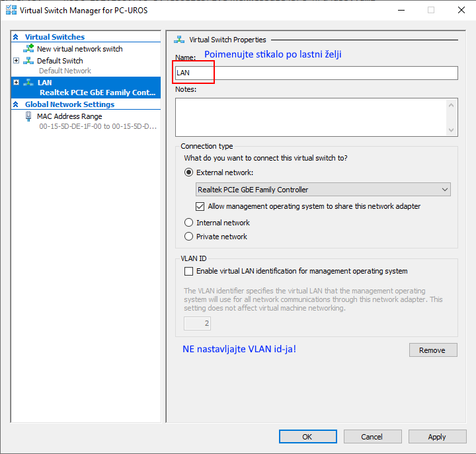Select New virtual network switch item
The image size is (476, 454).
80,49
